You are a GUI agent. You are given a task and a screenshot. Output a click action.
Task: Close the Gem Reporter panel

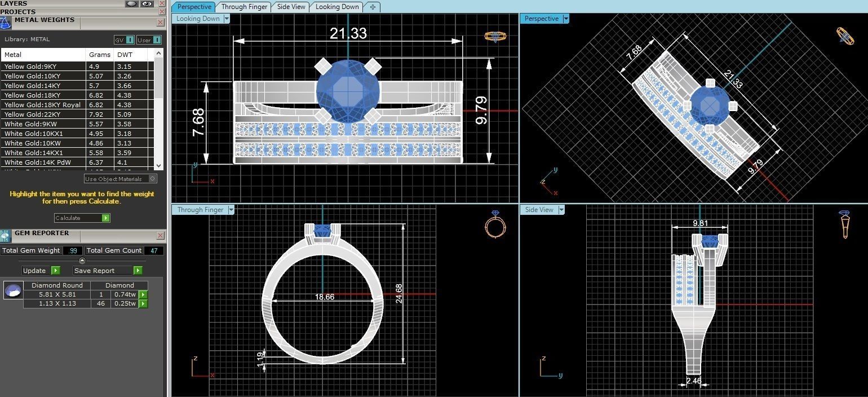(x=161, y=235)
